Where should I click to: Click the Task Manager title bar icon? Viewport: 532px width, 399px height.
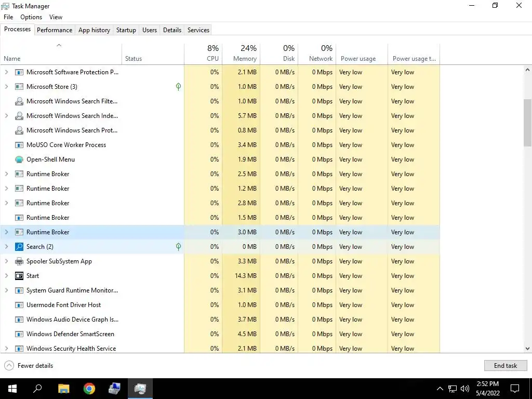tap(5, 6)
